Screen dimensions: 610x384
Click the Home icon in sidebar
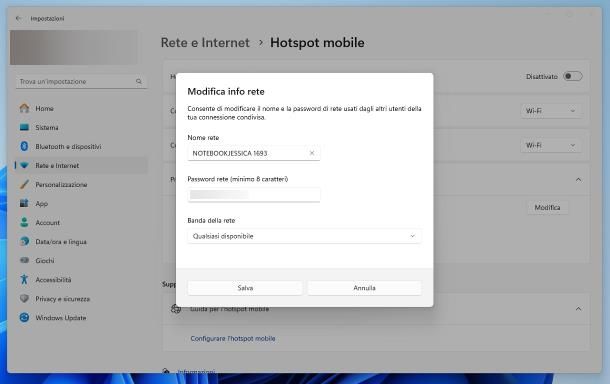[x=25, y=108]
